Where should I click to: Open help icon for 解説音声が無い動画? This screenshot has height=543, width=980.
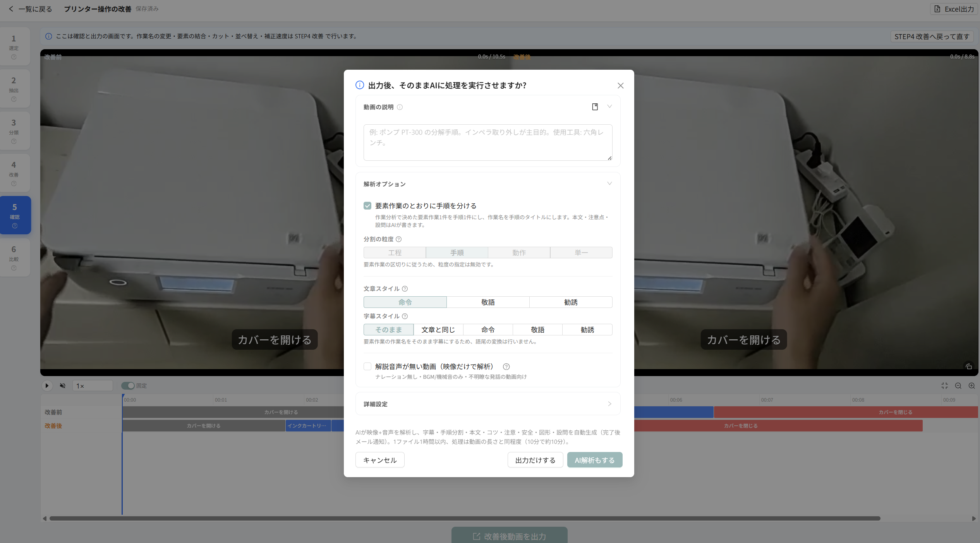click(506, 367)
